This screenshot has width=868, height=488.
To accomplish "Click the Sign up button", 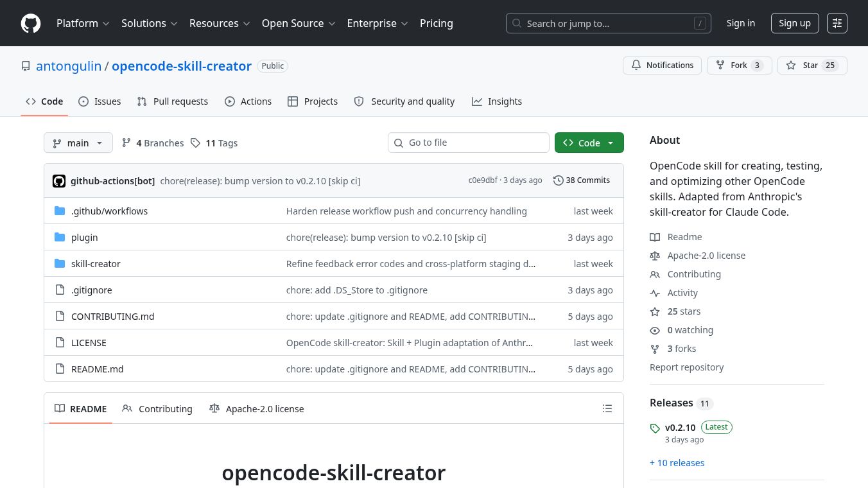I will click(795, 23).
